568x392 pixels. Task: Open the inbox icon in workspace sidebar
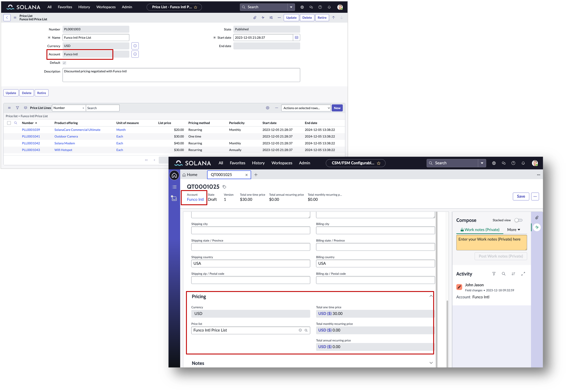click(174, 198)
